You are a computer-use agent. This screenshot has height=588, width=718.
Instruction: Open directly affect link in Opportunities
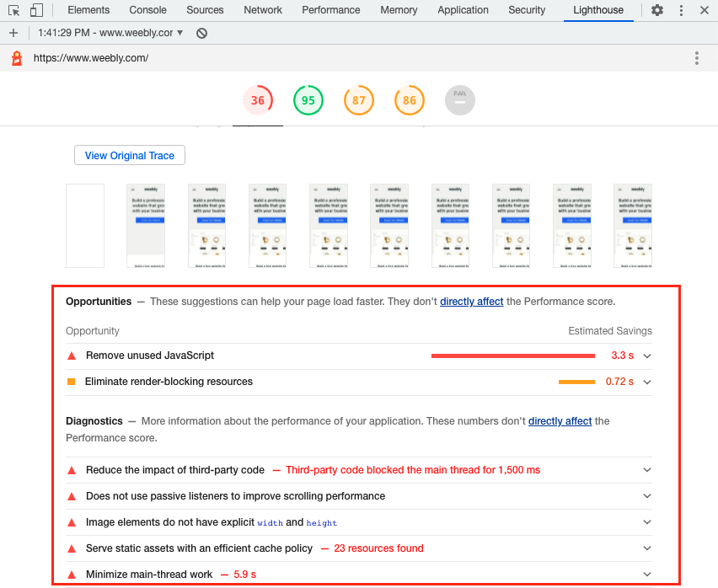[x=472, y=302]
